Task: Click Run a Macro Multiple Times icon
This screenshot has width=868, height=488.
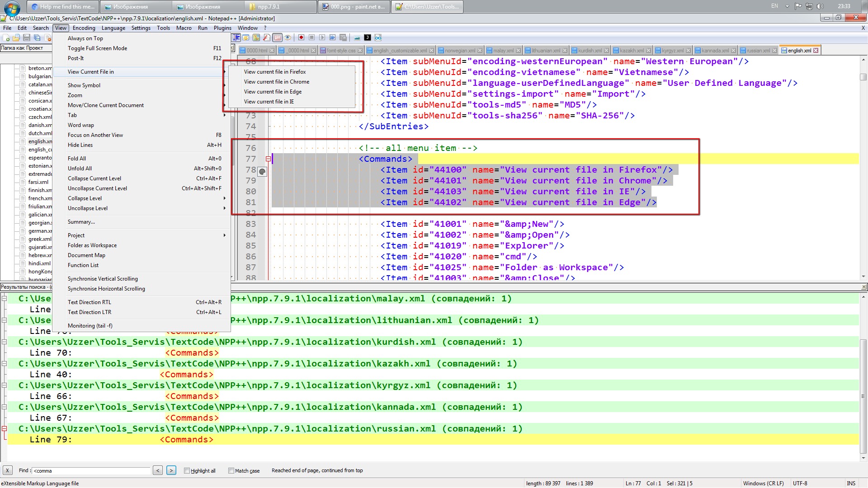Action: (333, 38)
